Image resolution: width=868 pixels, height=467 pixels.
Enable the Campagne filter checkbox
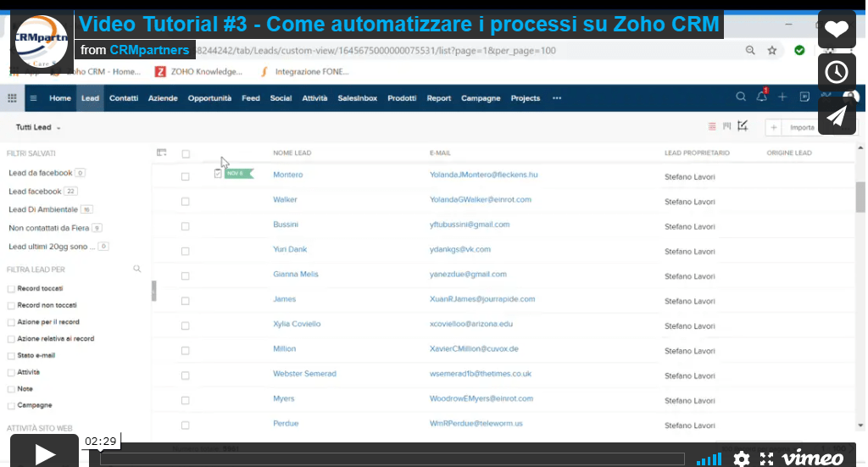11,406
